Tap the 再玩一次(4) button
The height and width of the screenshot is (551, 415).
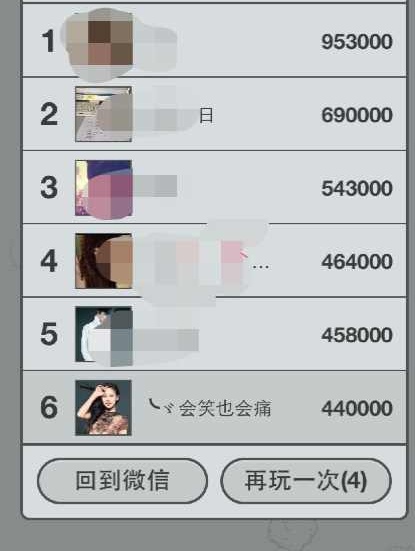pos(306,480)
